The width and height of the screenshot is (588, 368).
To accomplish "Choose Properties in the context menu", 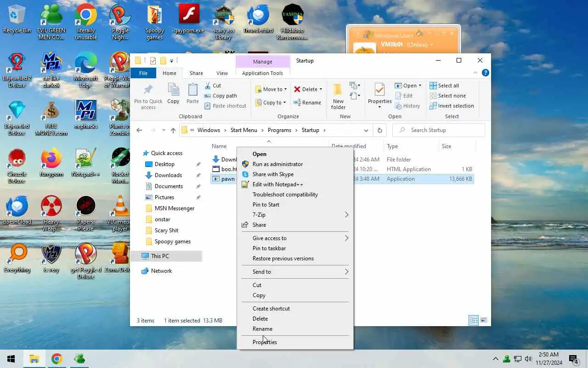I will pos(295,342).
